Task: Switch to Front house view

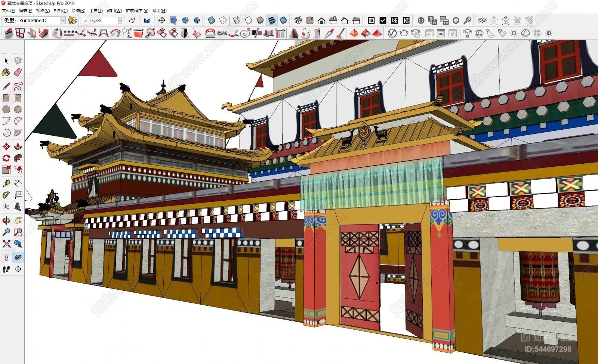Action: 321,20
